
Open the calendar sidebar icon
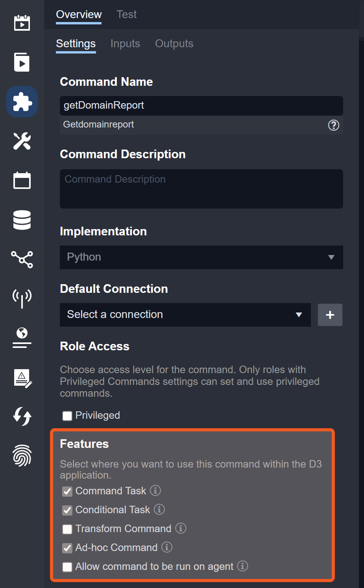pos(22,181)
